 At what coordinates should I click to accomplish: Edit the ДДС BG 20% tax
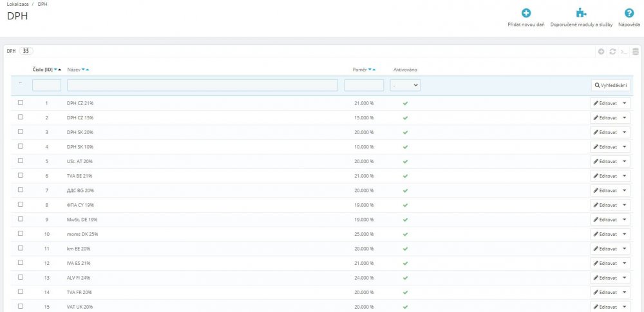click(605, 191)
